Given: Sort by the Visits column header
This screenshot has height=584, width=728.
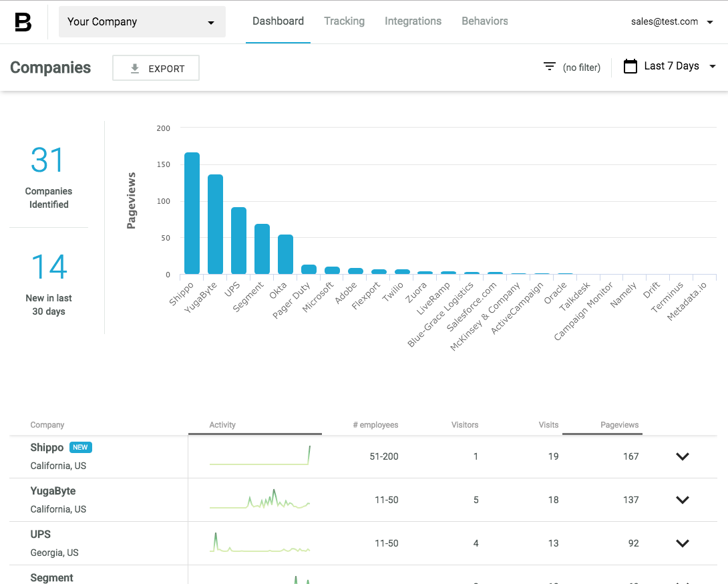Looking at the screenshot, I should click(x=548, y=425).
